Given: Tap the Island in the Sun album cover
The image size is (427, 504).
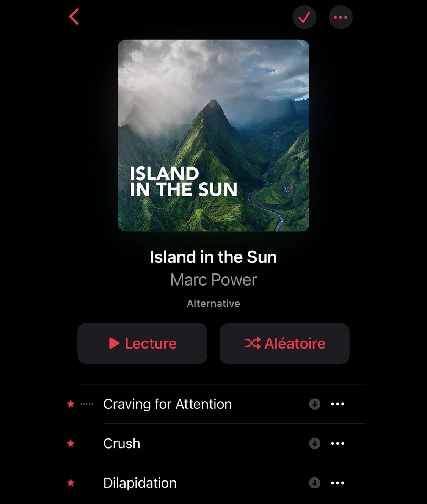Looking at the screenshot, I should (x=214, y=135).
